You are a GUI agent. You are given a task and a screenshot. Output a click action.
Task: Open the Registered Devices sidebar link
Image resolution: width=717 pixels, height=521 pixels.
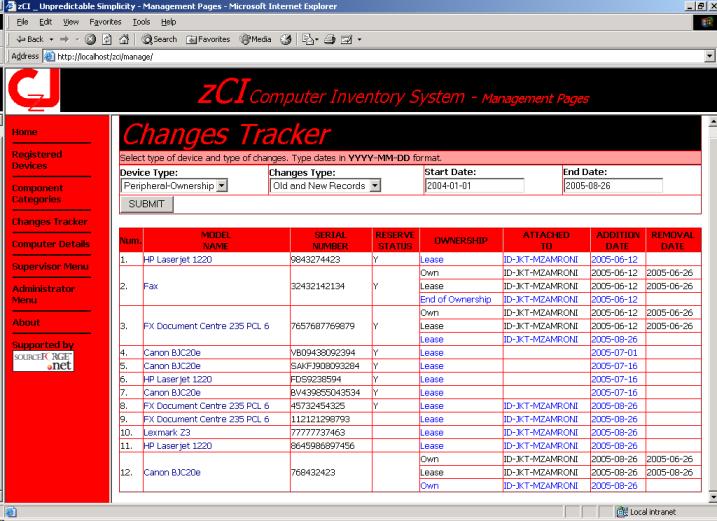36,160
